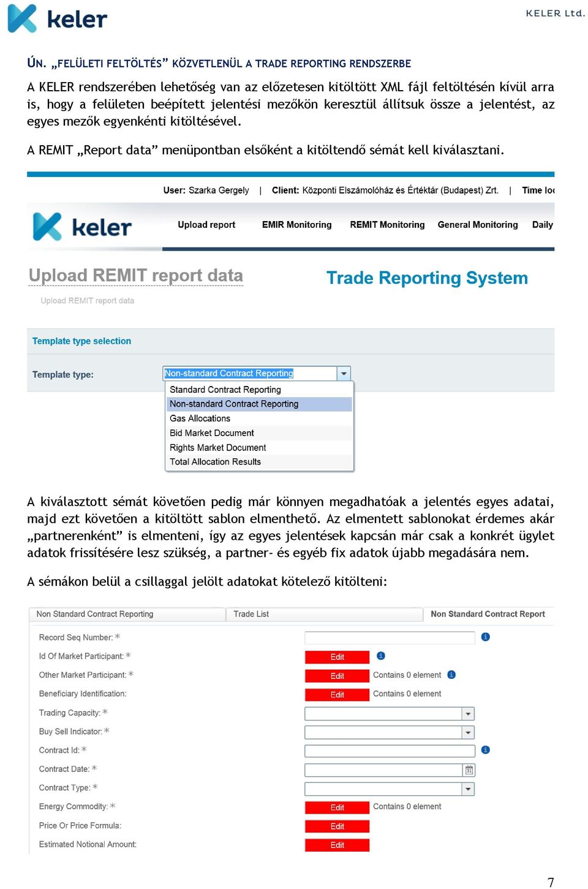
Task: Open the Daily menu item
Action: pyautogui.click(x=543, y=225)
